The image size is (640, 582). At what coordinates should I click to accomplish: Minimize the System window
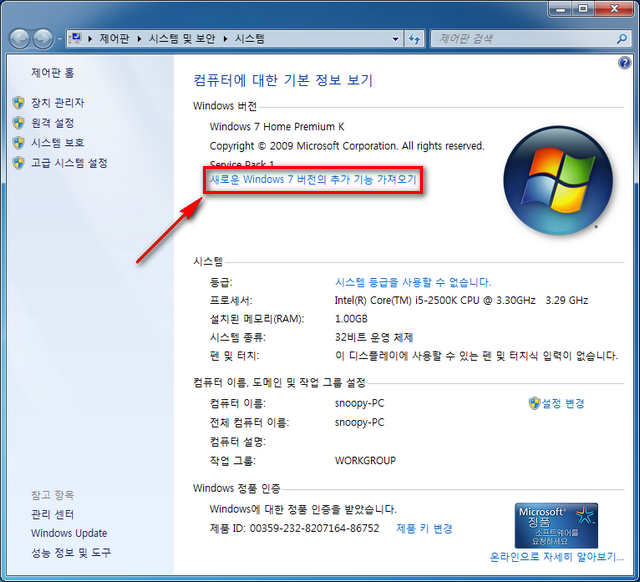click(560, 9)
